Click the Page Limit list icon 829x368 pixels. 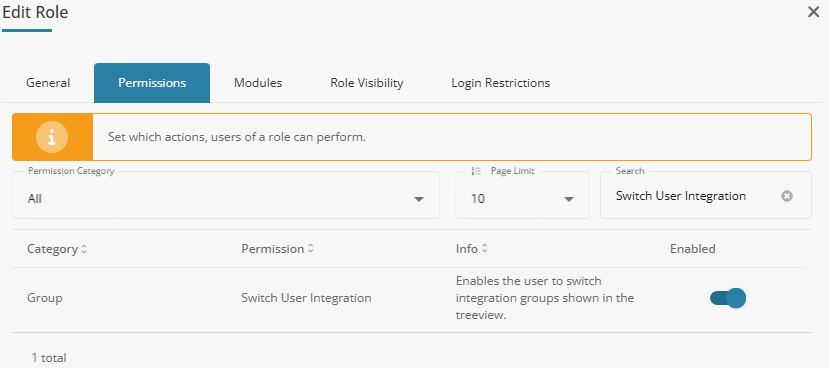(x=476, y=171)
